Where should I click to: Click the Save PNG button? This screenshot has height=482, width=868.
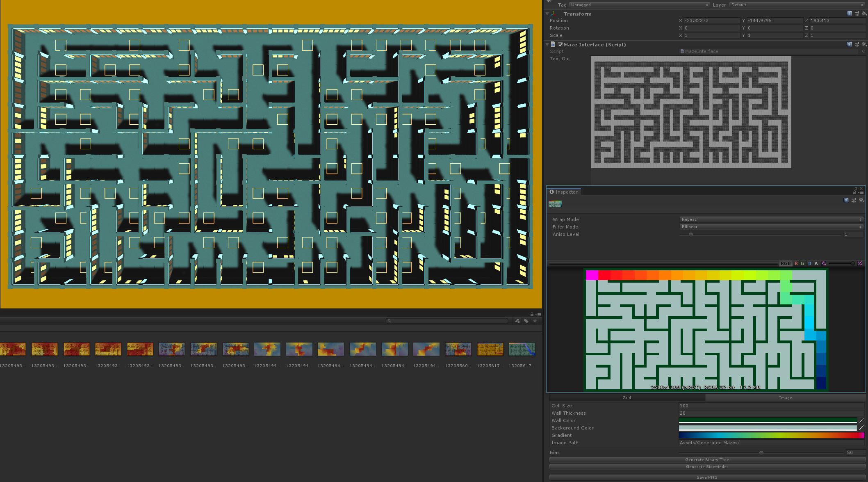pos(707,477)
